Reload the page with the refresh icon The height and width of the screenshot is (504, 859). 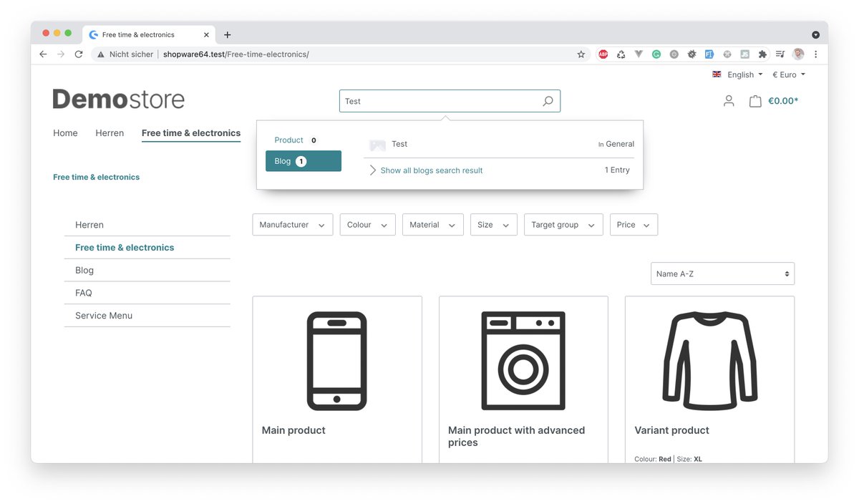pos(79,54)
